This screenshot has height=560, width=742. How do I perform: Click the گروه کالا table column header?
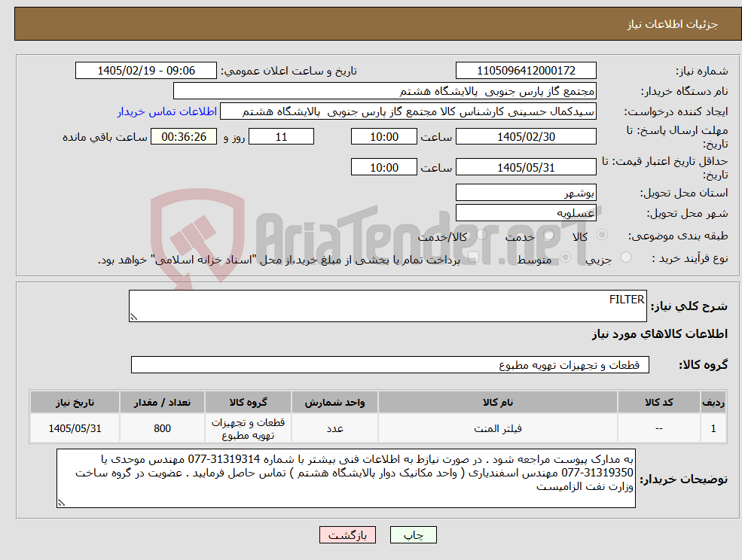(x=248, y=402)
